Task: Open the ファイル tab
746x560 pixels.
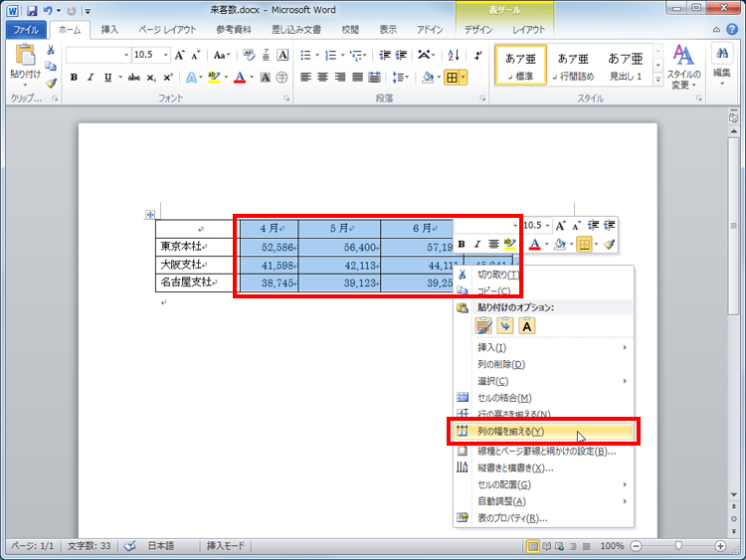Action: 26,30
